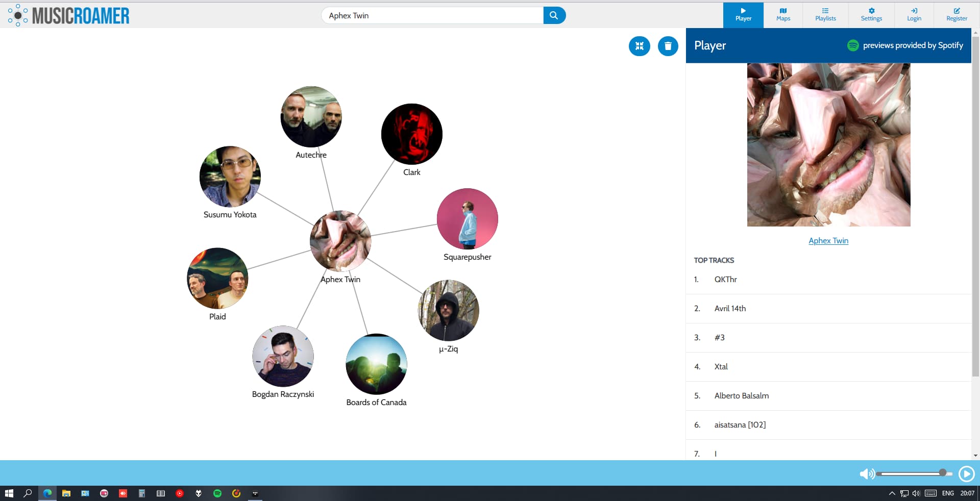Open the Login tab
The height and width of the screenshot is (501, 980).
pos(914,15)
